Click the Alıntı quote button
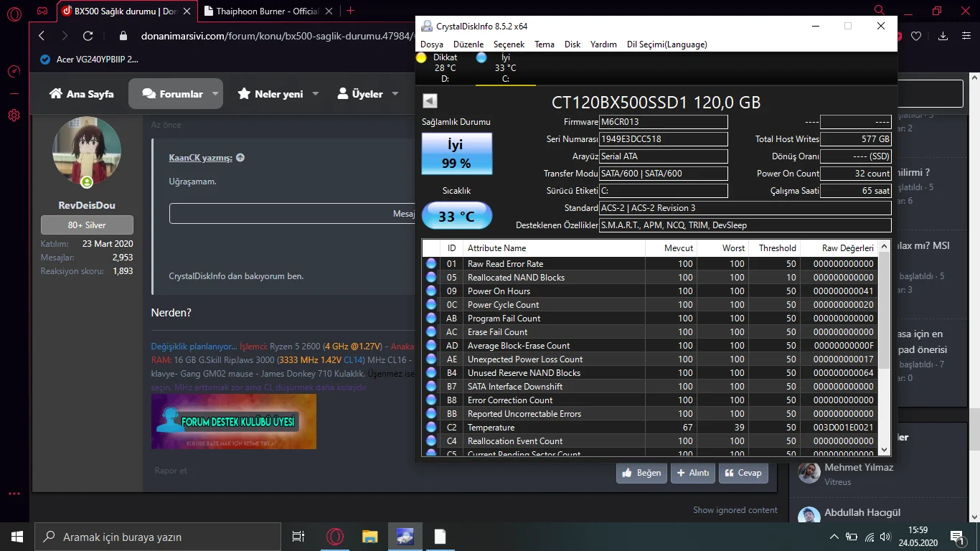The image size is (980, 551). tap(692, 473)
